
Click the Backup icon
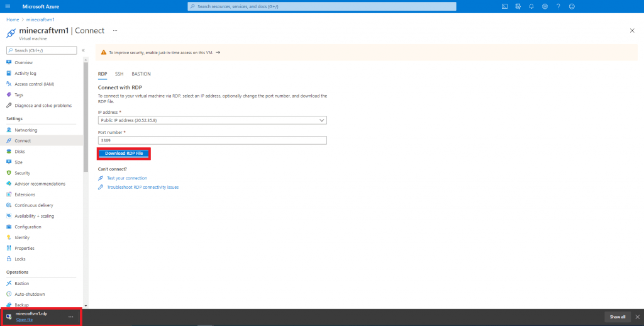[x=9, y=305]
